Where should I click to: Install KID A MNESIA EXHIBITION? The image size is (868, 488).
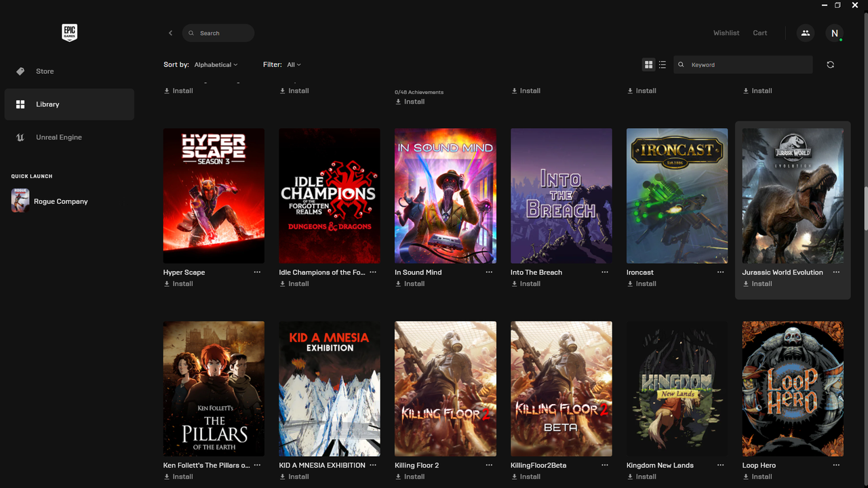tap(294, 476)
